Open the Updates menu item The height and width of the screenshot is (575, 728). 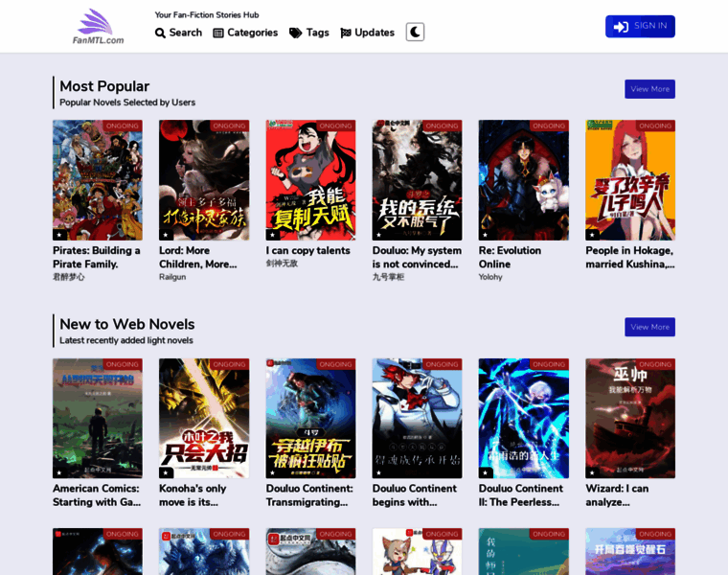point(374,33)
